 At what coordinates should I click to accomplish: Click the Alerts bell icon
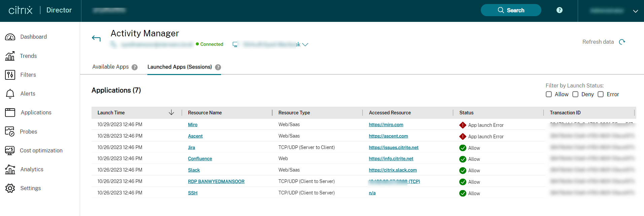[x=10, y=94]
